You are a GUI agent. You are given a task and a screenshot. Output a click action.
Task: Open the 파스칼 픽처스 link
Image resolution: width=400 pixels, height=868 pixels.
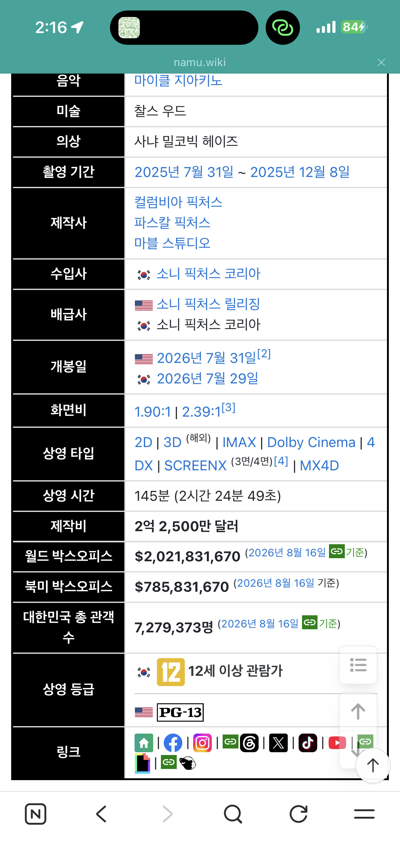click(x=172, y=223)
